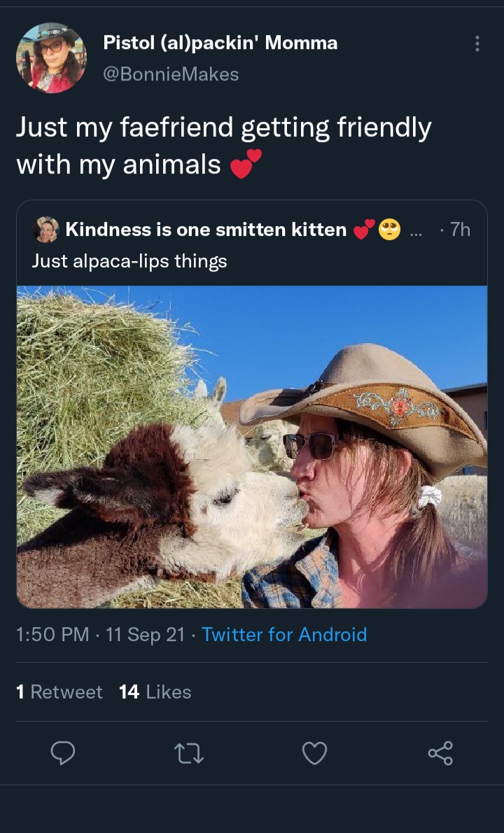Click the 1:50 PM timestamp
Screen dimensions: 504x833
[x=52, y=634]
